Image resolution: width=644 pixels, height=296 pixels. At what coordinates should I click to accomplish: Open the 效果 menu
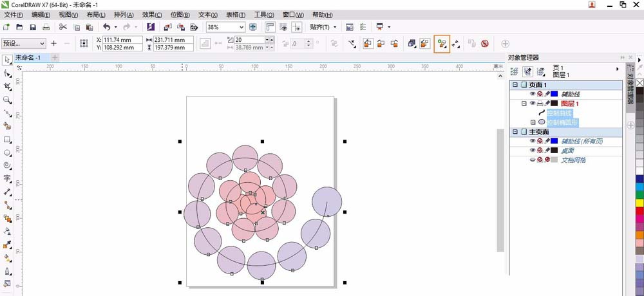point(152,14)
